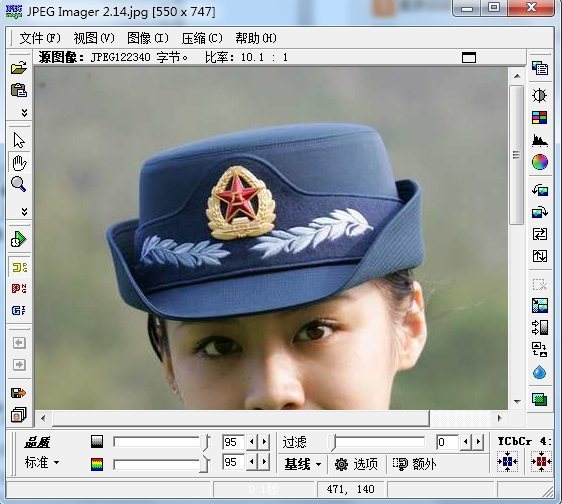Open the 视图(V) menu
This screenshot has height=504, width=562.
[94, 38]
